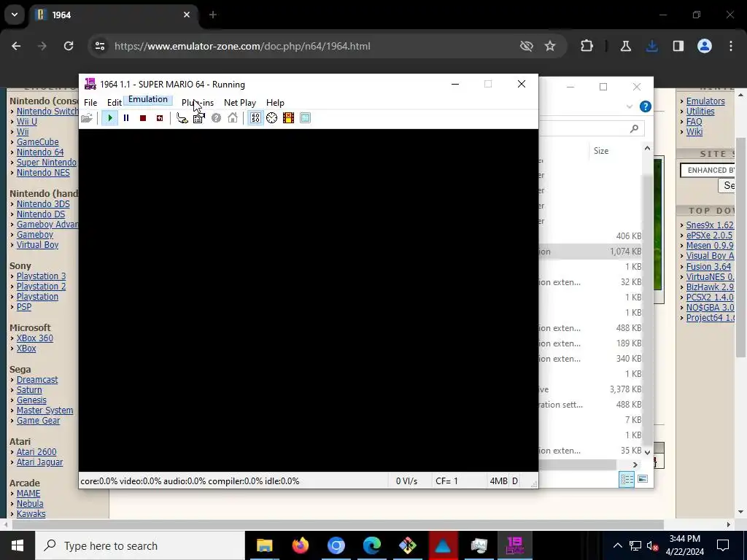The image size is (747, 560).
Task: Stop emulation with the red square icon
Action: (x=143, y=118)
